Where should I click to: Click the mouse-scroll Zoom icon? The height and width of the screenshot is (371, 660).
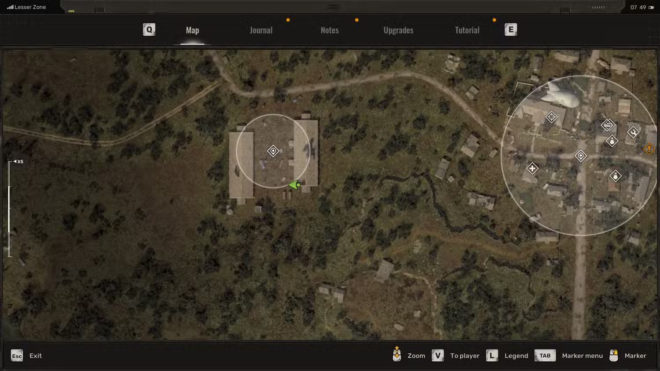tap(397, 354)
